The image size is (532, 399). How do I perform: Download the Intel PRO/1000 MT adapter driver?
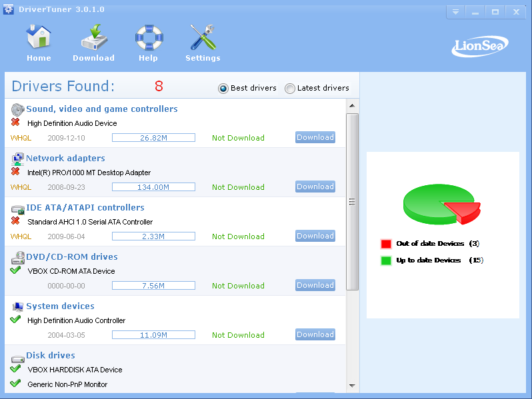click(x=315, y=187)
